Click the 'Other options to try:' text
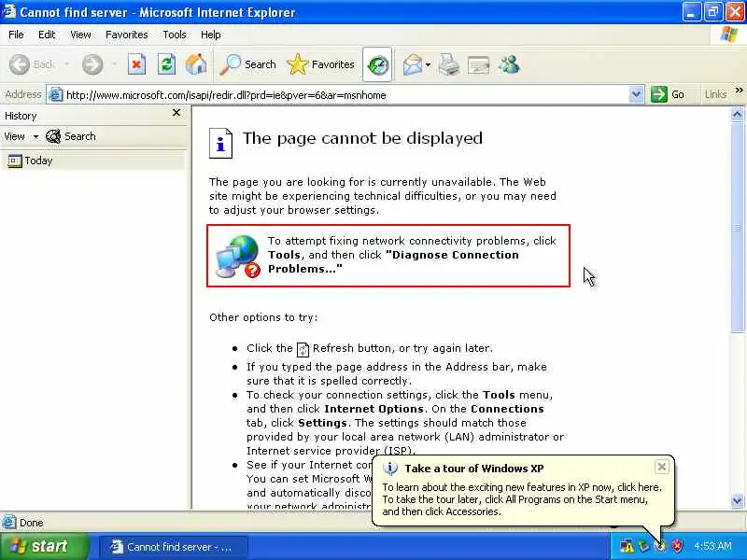This screenshot has height=560, width=747. coord(263,317)
